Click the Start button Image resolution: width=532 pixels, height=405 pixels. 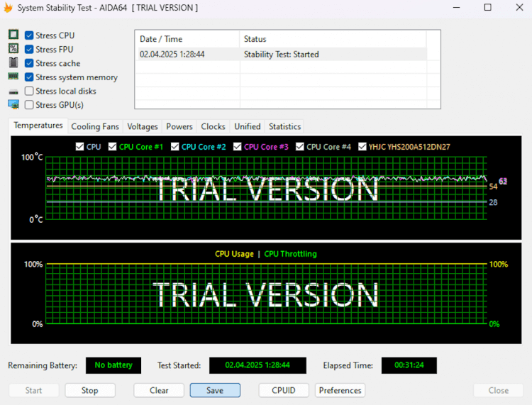(33, 390)
